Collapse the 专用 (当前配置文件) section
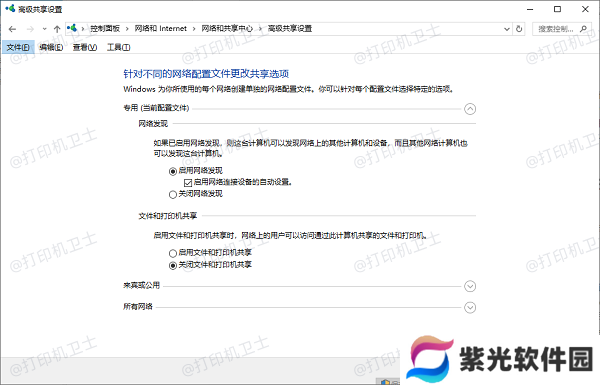The width and height of the screenshot is (600, 385). [x=470, y=109]
